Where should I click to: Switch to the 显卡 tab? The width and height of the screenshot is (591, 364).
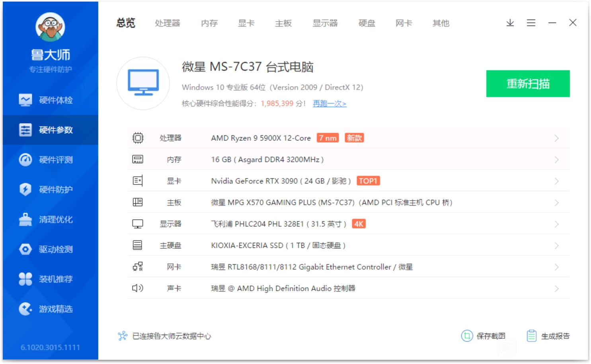[246, 23]
